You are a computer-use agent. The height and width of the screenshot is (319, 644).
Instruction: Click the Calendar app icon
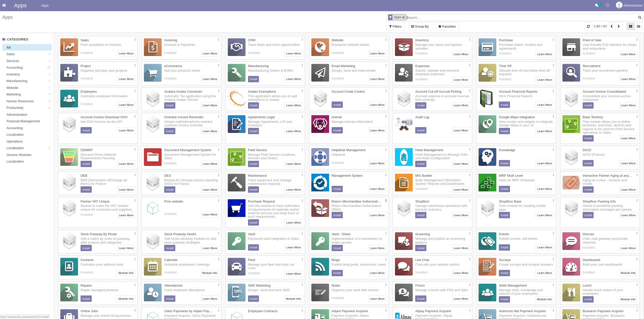153,267
